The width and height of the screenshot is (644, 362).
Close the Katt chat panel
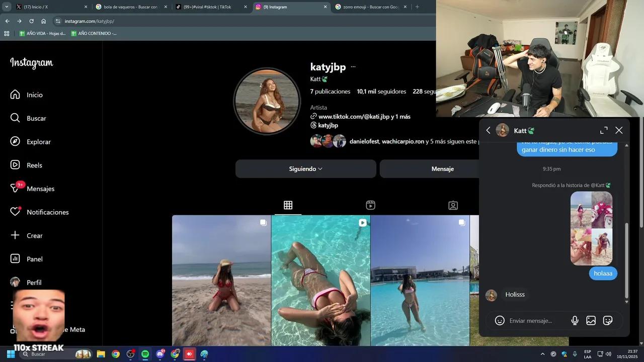coord(619,130)
